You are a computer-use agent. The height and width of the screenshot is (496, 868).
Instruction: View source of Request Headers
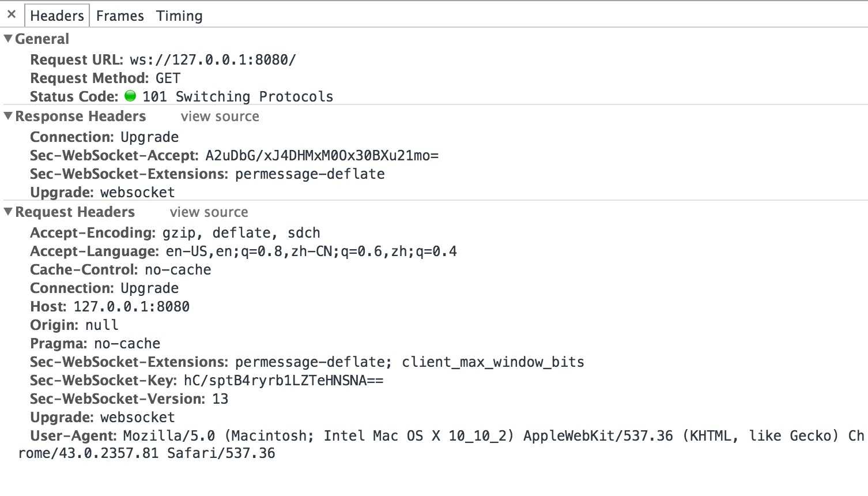[x=209, y=212]
